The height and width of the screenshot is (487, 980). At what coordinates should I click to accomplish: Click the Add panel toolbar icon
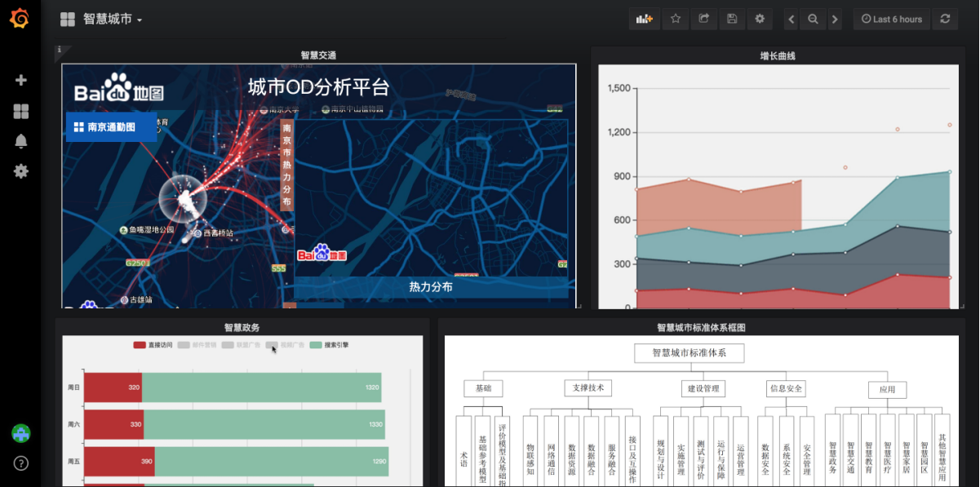coord(645,19)
